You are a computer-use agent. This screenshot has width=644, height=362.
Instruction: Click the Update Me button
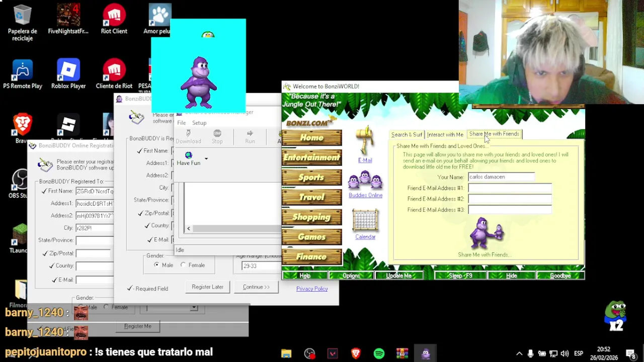tap(399, 276)
